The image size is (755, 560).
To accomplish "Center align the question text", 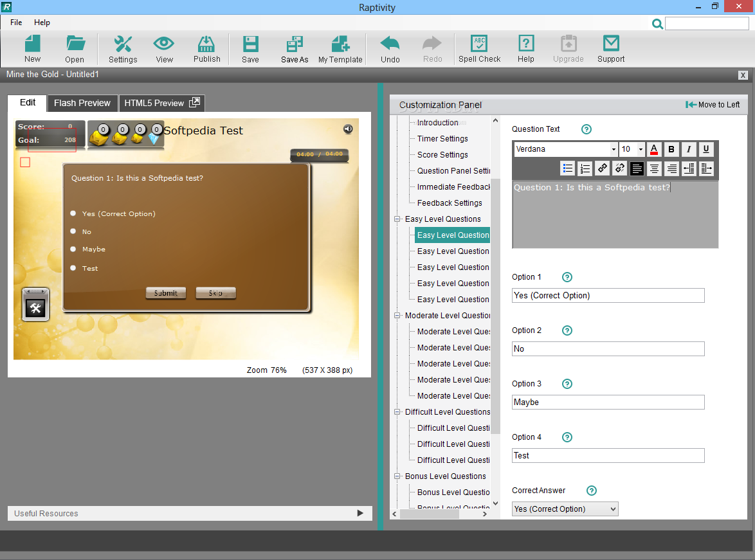I will 655,168.
